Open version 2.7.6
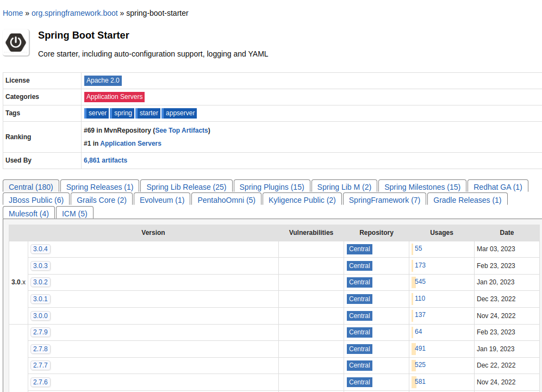This screenshot has height=392, width=542. pos(40,382)
